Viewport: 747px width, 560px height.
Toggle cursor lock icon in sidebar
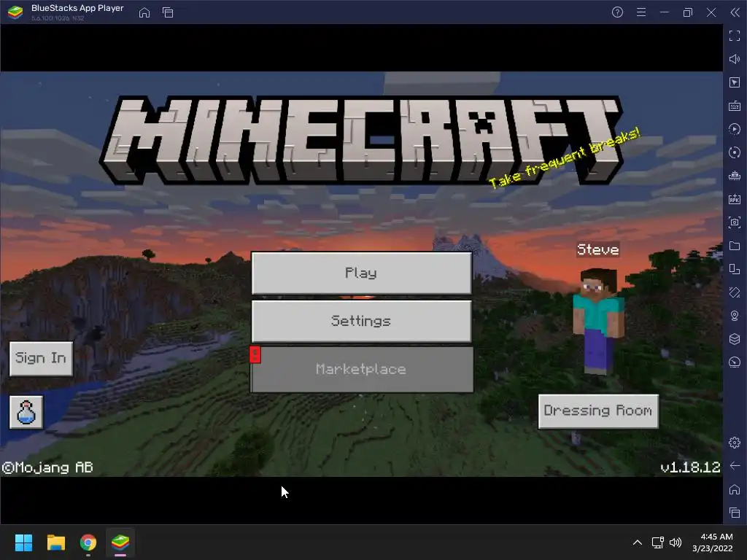pos(735,82)
